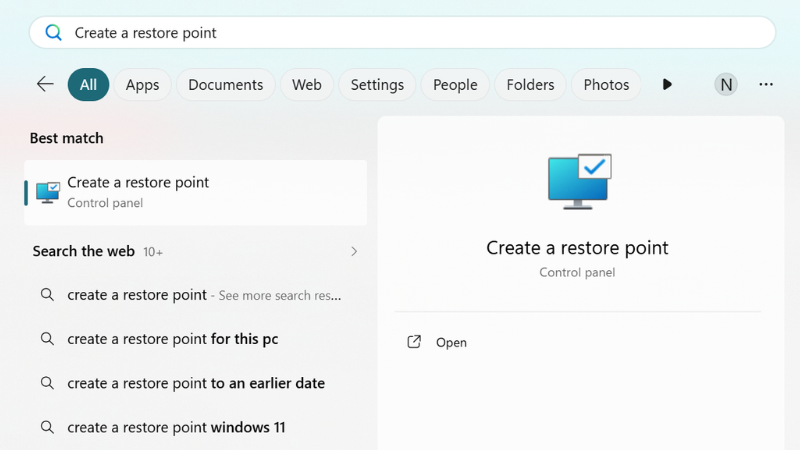Click the Create a restore point preview title
Screen dimensions: 800x450
(x=577, y=248)
